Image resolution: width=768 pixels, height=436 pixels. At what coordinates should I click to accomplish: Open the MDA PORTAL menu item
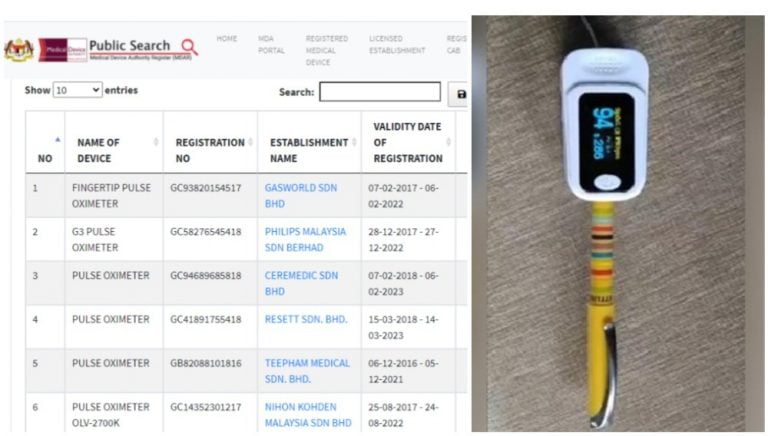tap(271, 44)
